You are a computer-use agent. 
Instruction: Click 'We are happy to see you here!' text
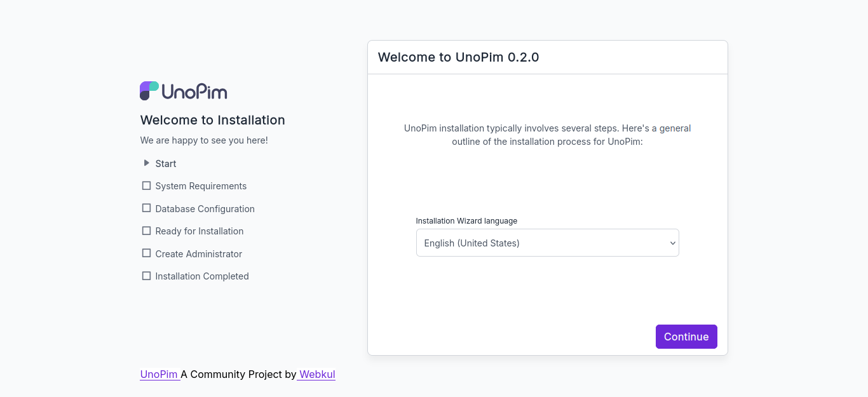coord(204,140)
